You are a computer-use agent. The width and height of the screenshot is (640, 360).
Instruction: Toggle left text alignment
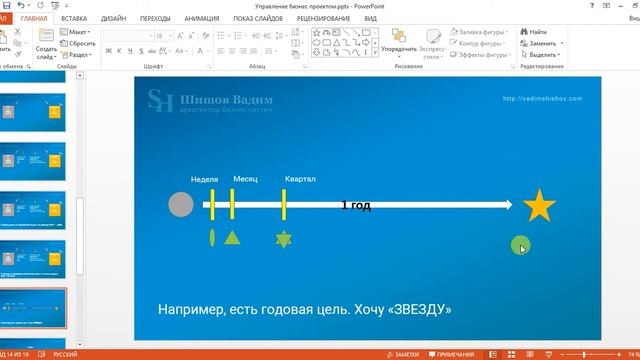pyautogui.click(x=221, y=51)
